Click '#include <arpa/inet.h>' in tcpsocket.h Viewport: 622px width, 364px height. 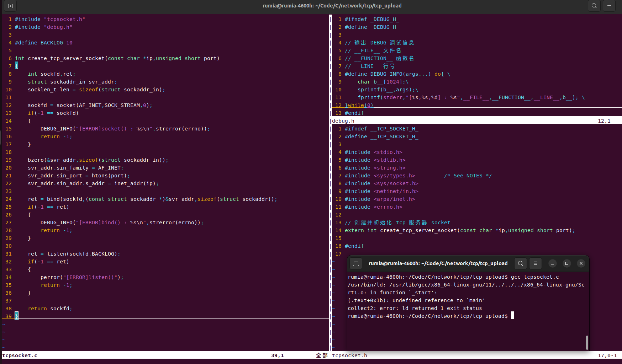380,199
